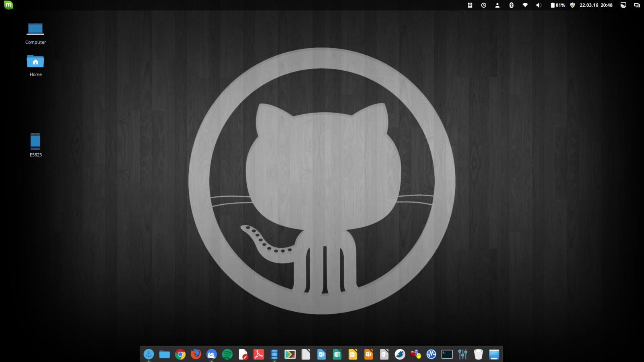This screenshot has width=644, height=362.
Task: Click the clock history tray icon
Action: point(484,5)
